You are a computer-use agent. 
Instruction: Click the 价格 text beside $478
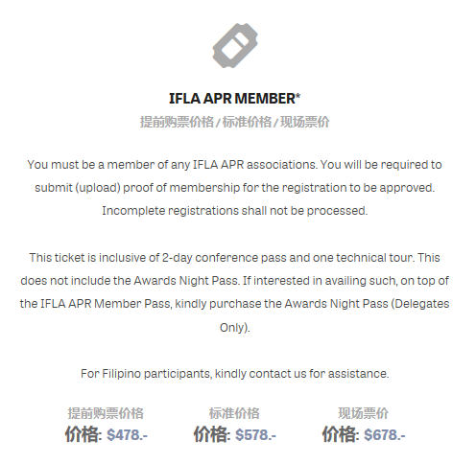(82, 434)
